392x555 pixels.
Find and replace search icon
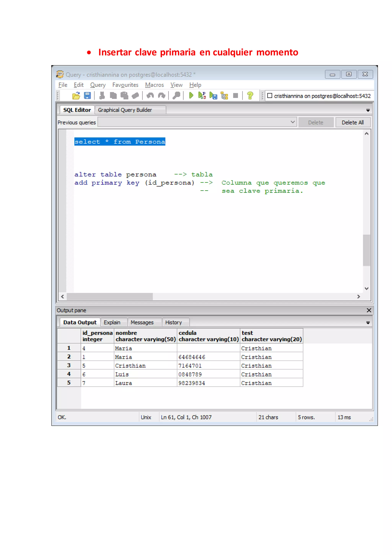176,96
